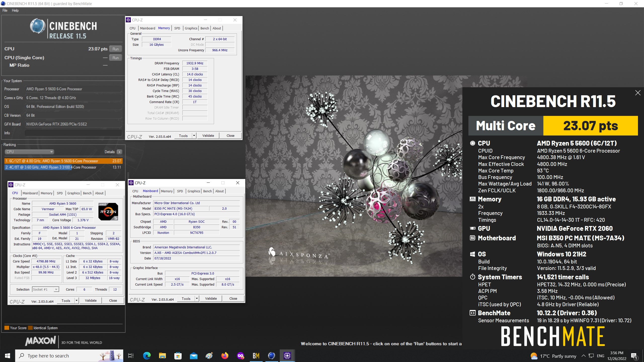This screenshot has height=362, width=644.
Task: Run the CPU benchmark
Action: 115,49
